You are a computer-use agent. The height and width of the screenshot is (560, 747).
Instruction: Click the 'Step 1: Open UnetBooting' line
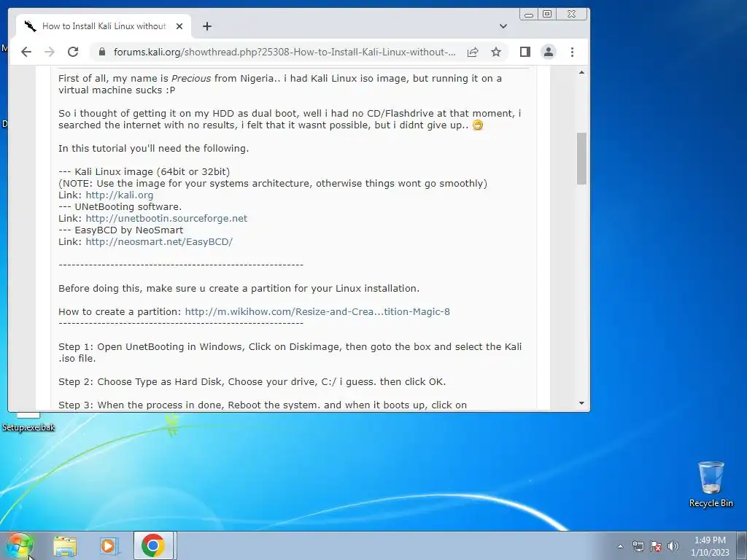pyautogui.click(x=290, y=352)
